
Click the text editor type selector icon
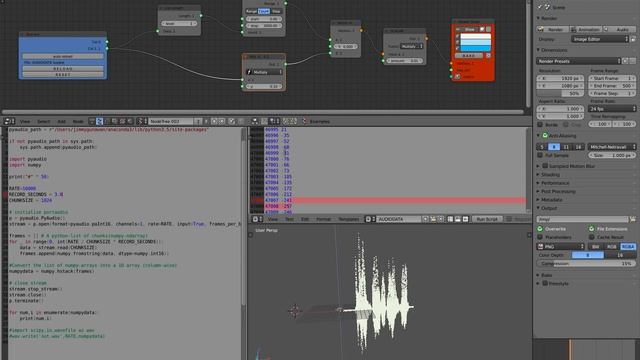coord(257,219)
